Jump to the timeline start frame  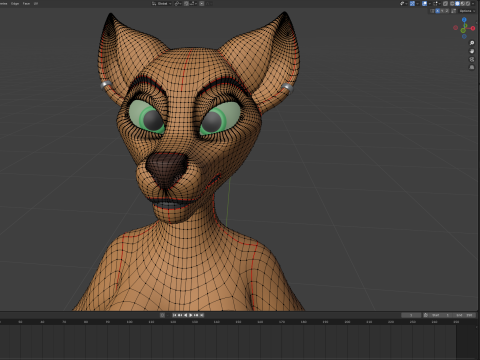click(174, 315)
